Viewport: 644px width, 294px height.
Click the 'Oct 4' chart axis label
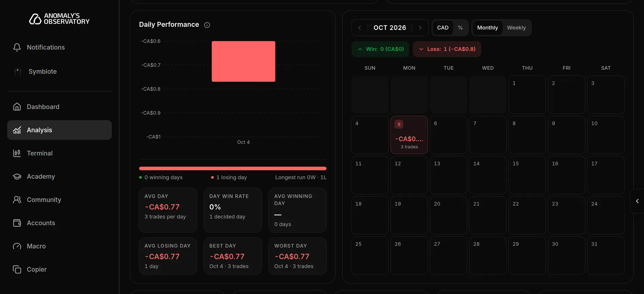(x=244, y=142)
